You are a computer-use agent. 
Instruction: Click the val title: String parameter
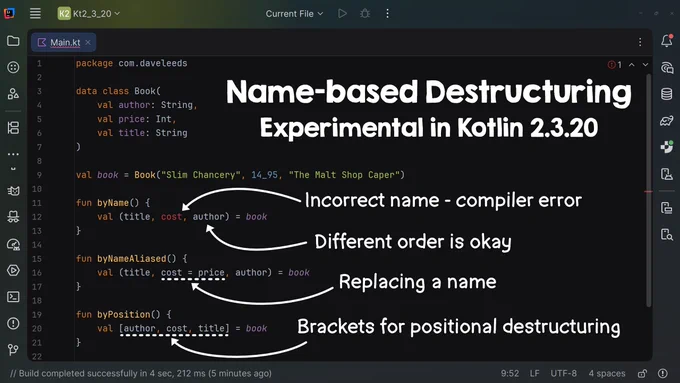click(142, 133)
